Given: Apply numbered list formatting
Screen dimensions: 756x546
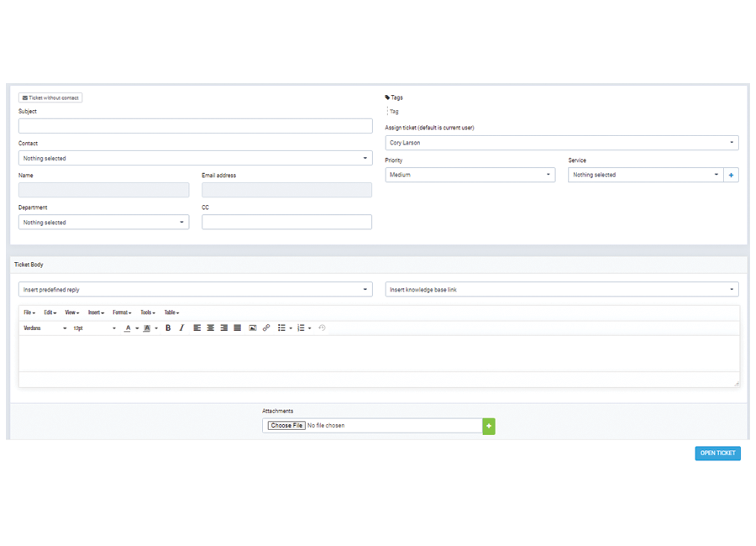Looking at the screenshot, I should (301, 328).
